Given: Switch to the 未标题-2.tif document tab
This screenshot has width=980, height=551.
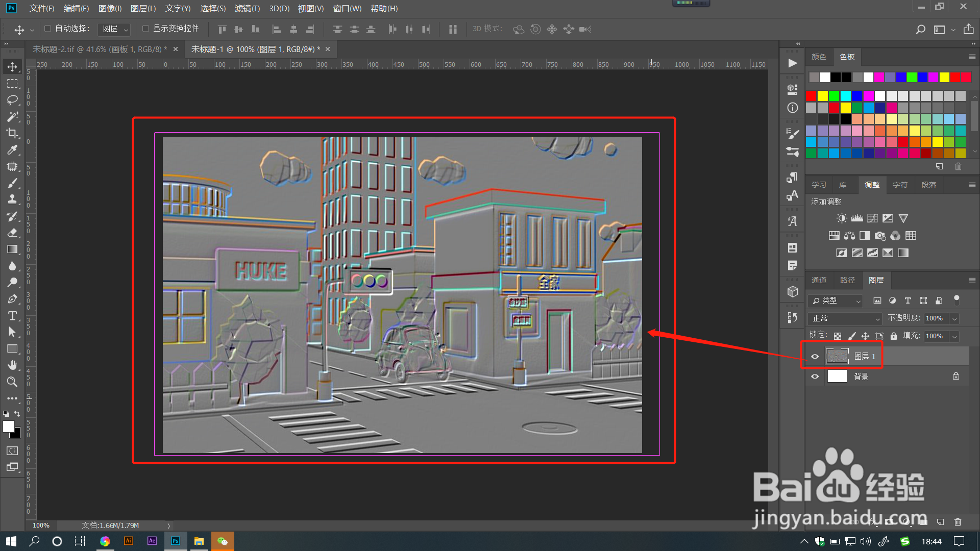Looking at the screenshot, I should [x=100, y=49].
